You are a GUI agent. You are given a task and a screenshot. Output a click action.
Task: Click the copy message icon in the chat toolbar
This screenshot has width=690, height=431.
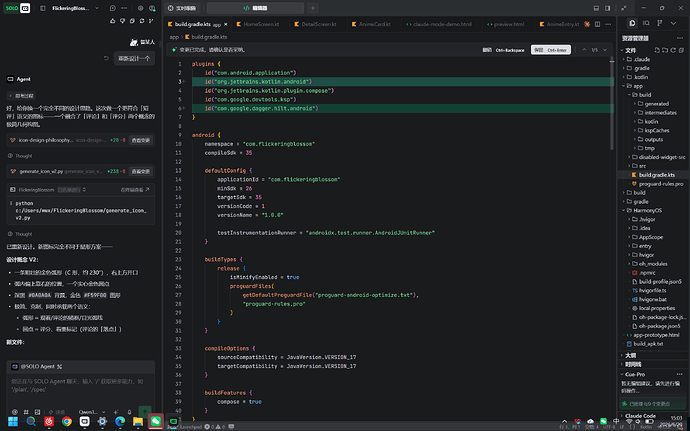(x=132, y=21)
